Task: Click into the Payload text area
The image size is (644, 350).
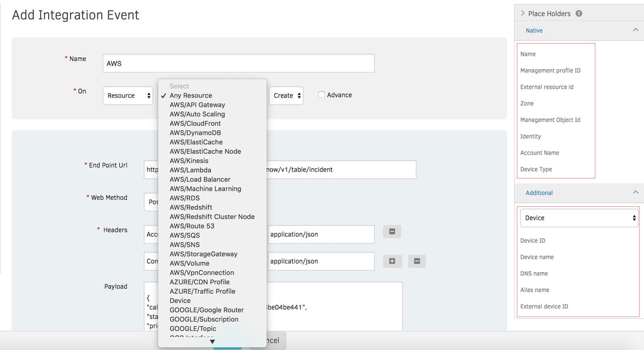Action: 334,306
